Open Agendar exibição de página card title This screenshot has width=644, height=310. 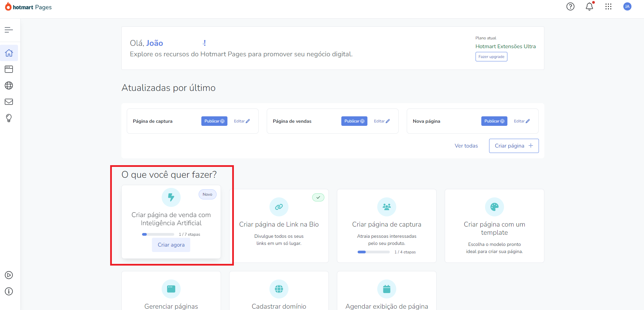tap(387, 306)
